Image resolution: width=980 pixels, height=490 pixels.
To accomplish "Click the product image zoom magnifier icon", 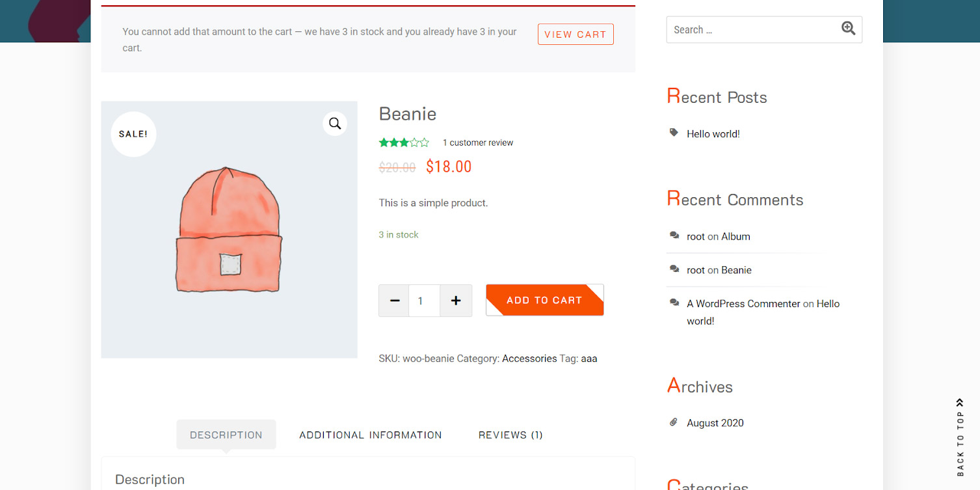I will click(x=334, y=124).
